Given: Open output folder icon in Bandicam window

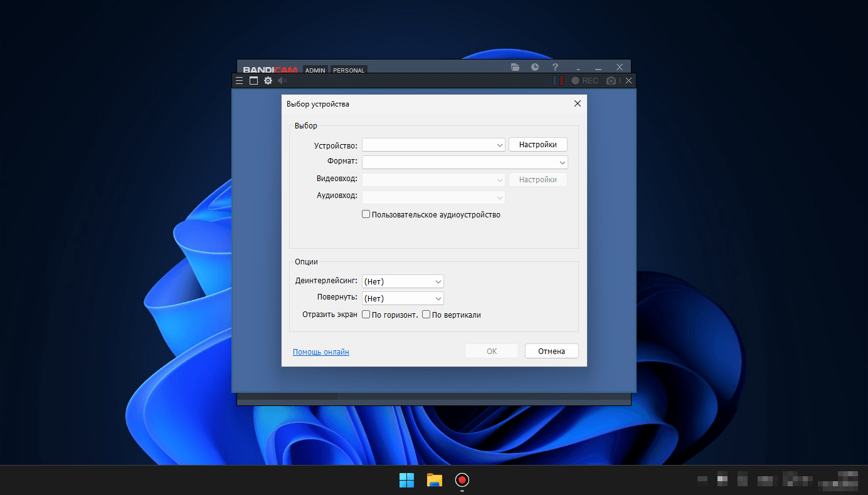Looking at the screenshot, I should (515, 67).
